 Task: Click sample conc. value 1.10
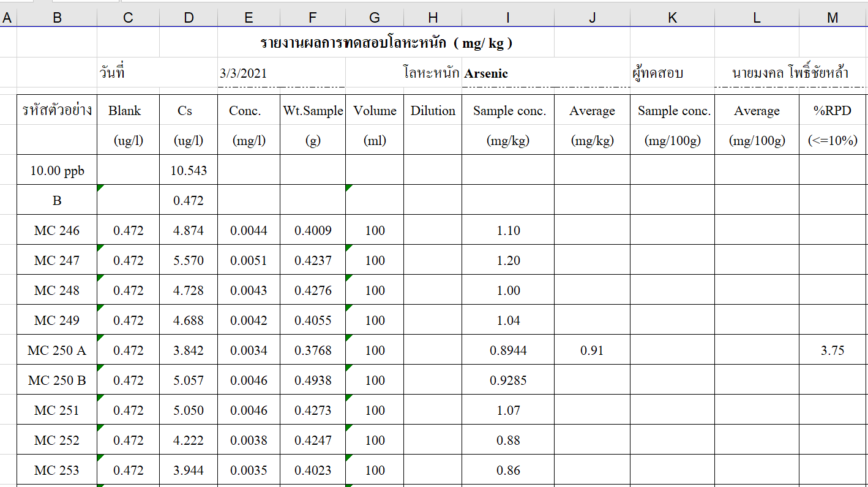point(508,230)
